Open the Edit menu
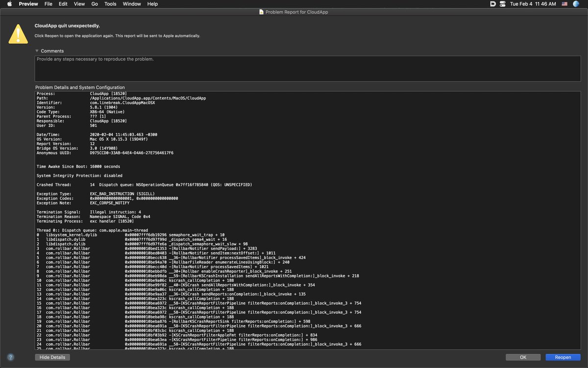 [x=63, y=3]
